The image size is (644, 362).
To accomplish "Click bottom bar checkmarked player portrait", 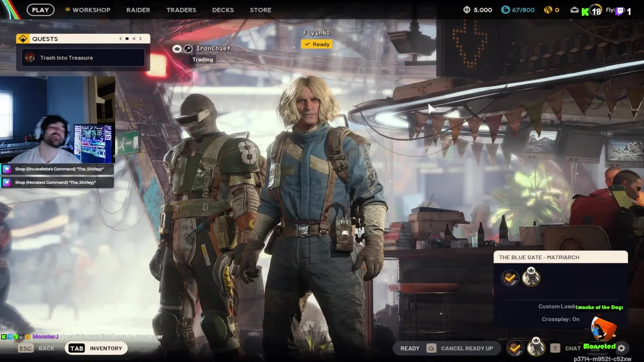I will pos(515,348).
